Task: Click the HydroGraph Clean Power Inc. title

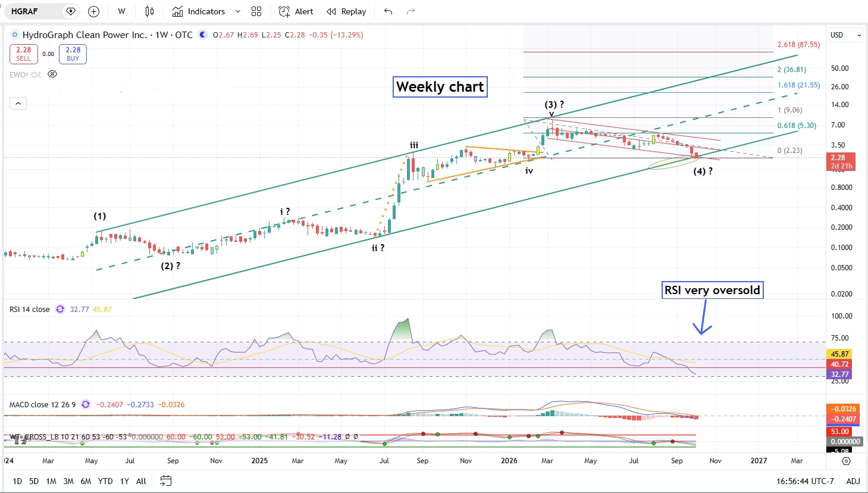Action: [x=84, y=35]
